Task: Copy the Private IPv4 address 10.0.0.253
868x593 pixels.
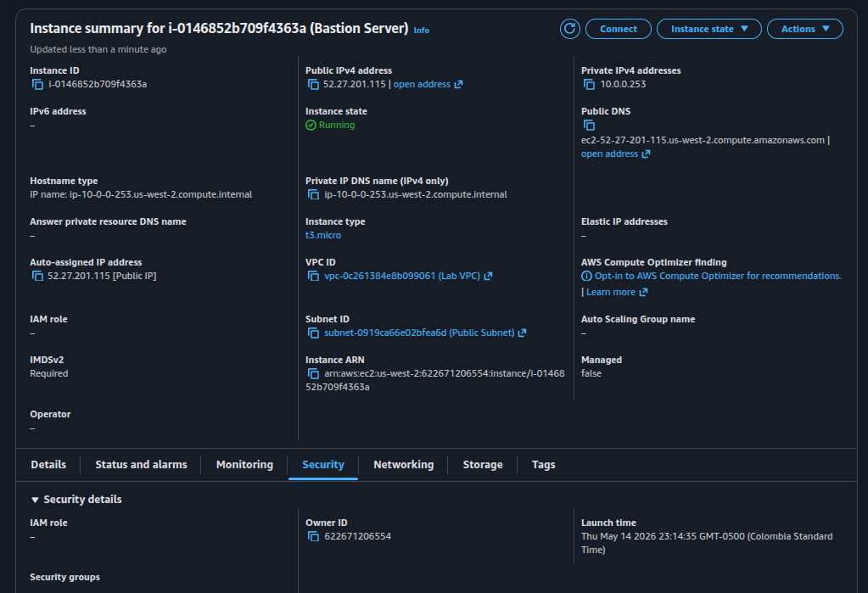Action: click(589, 84)
